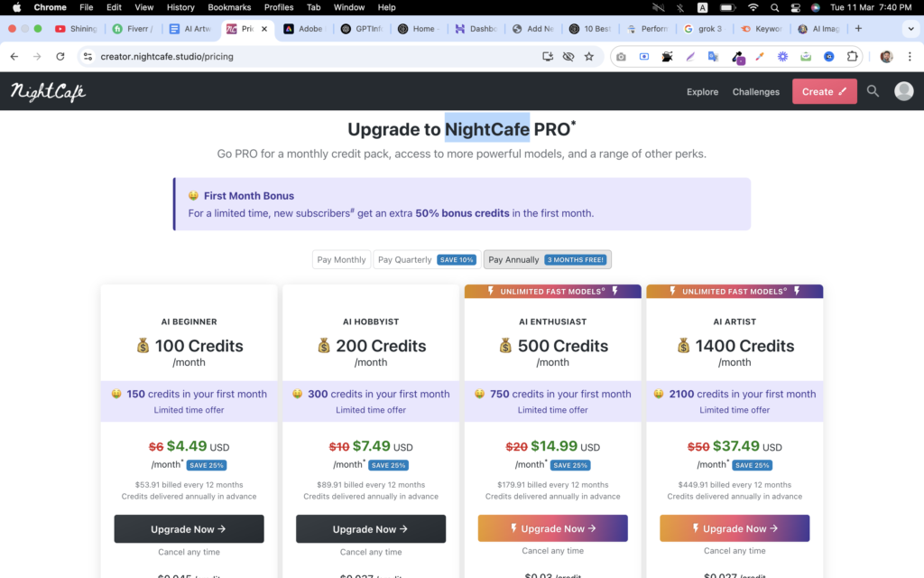Select Pay Monthly billing option
The width and height of the screenshot is (924, 578).
click(x=341, y=259)
